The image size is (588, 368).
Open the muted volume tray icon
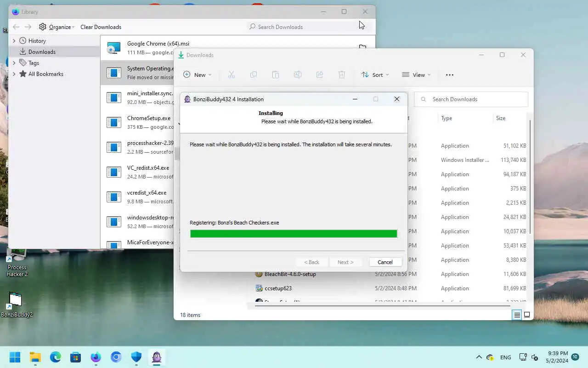535,357
